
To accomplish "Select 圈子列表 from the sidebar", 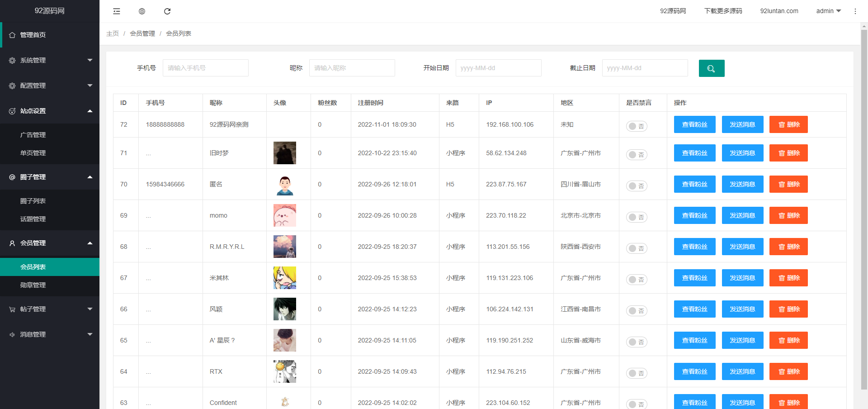I will point(33,201).
